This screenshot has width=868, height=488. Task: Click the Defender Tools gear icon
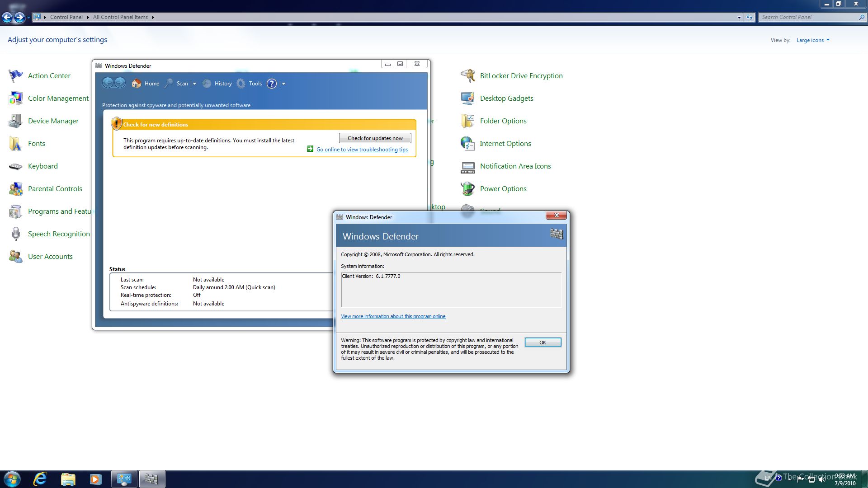click(241, 84)
